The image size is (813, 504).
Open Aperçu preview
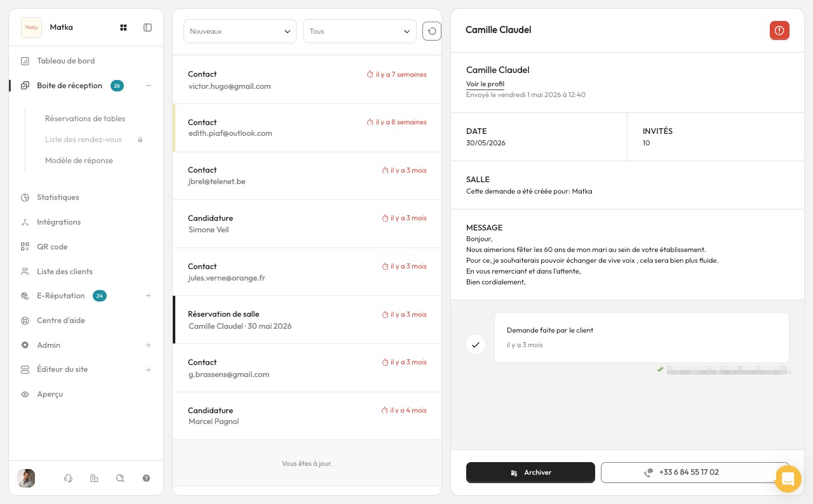click(x=50, y=394)
